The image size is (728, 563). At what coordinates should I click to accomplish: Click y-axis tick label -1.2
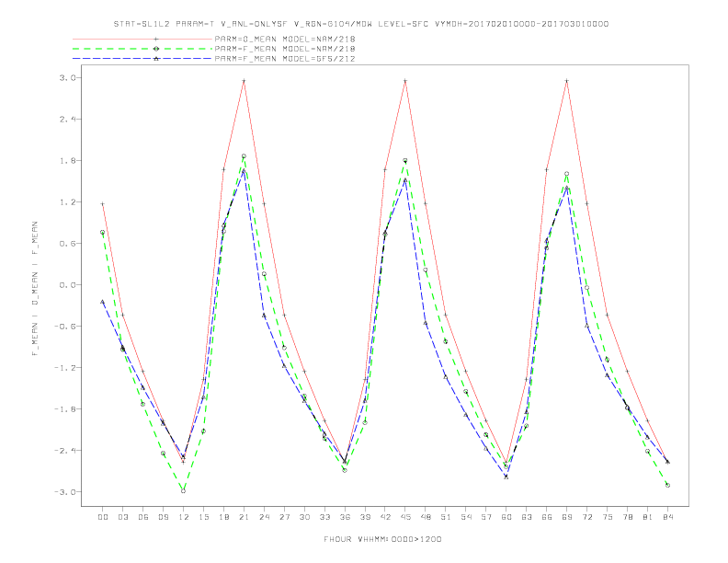coord(64,367)
